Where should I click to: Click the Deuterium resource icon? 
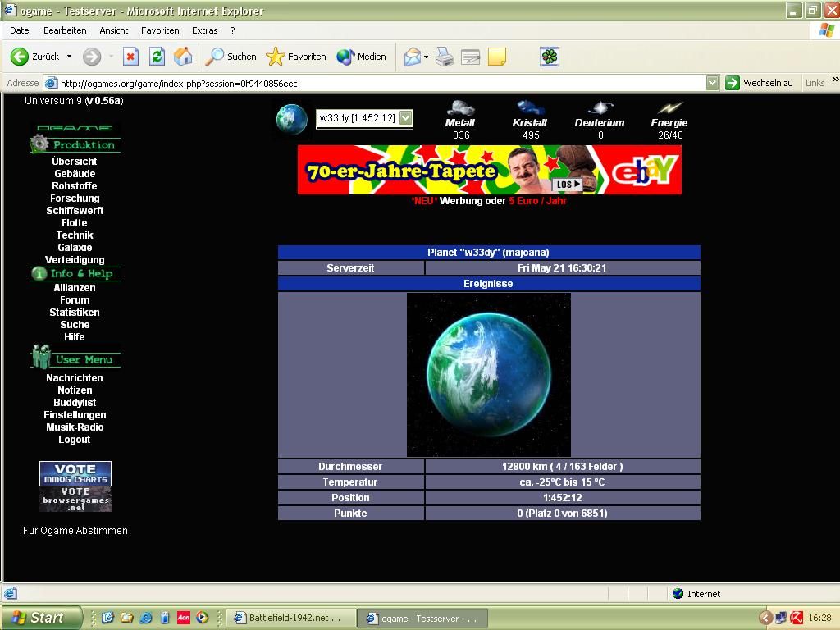coord(600,108)
